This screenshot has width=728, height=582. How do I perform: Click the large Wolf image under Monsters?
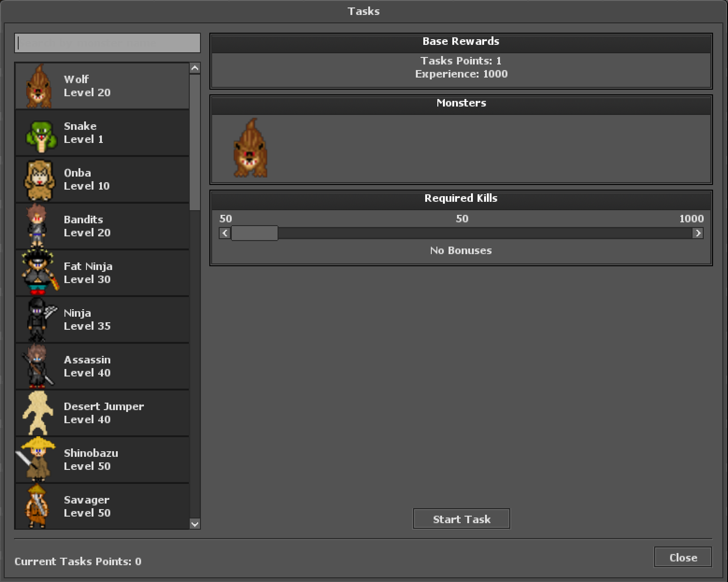[x=251, y=149]
